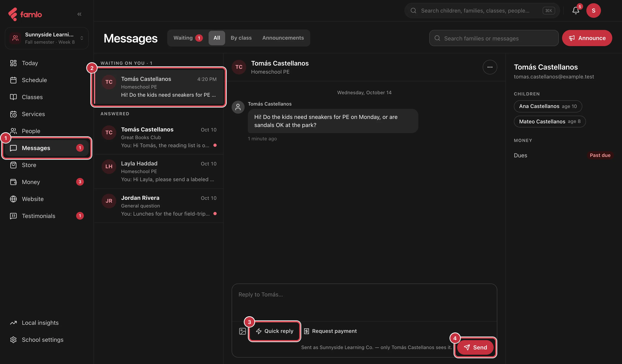The image size is (622, 364).
Task: Open Money in the sidebar
Action: pyautogui.click(x=47, y=182)
